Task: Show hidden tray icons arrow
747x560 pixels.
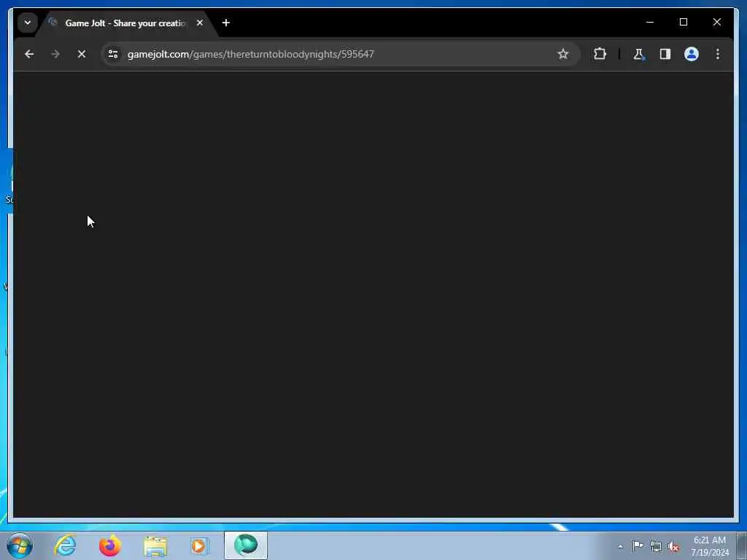Action: tap(620, 546)
